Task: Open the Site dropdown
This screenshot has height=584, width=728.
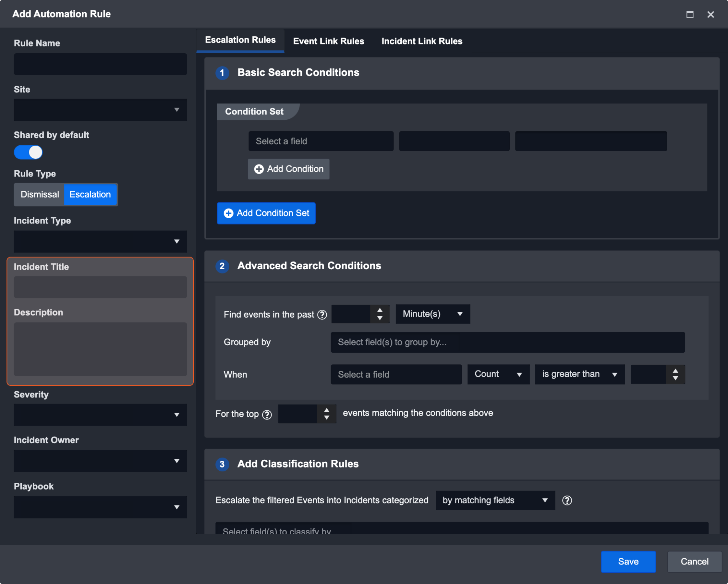Action: [100, 110]
